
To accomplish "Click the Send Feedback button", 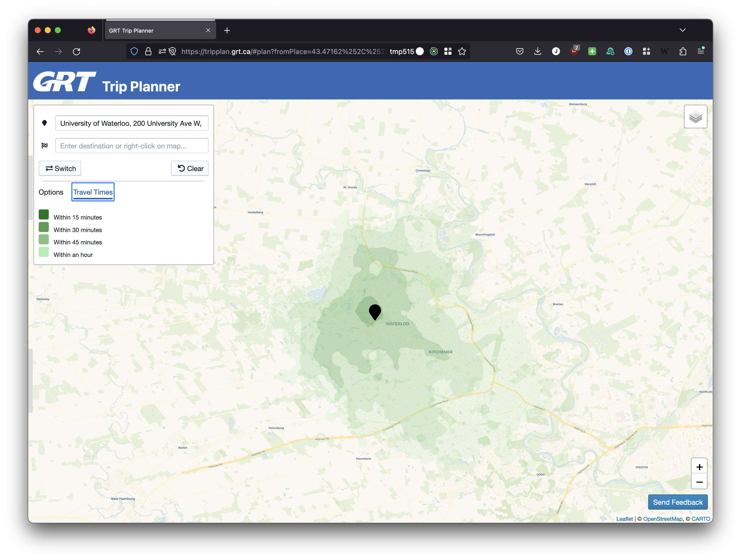I will [x=677, y=502].
